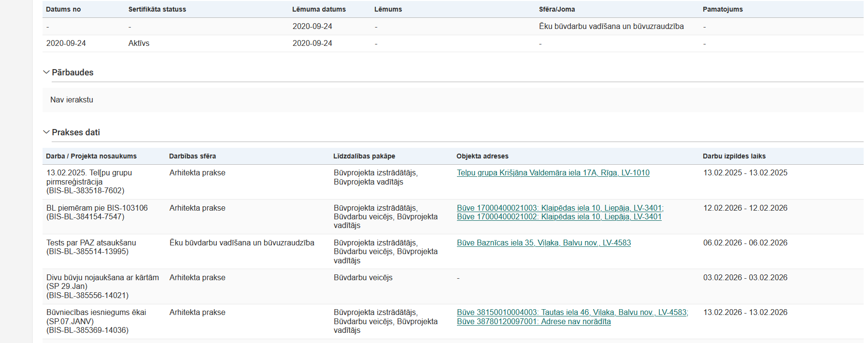
Task: Click the Lēmuma datums column header
Action: (319, 9)
